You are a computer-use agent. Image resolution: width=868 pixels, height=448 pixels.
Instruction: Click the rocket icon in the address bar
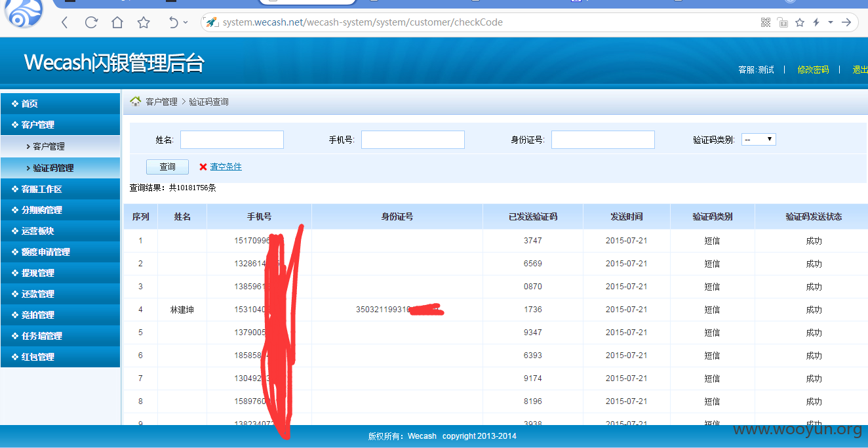(212, 22)
